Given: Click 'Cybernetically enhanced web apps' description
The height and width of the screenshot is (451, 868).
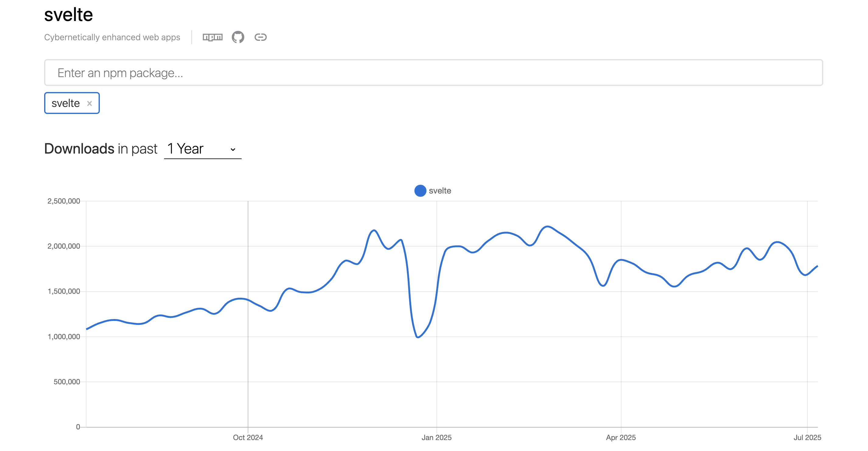Looking at the screenshot, I should click(112, 37).
